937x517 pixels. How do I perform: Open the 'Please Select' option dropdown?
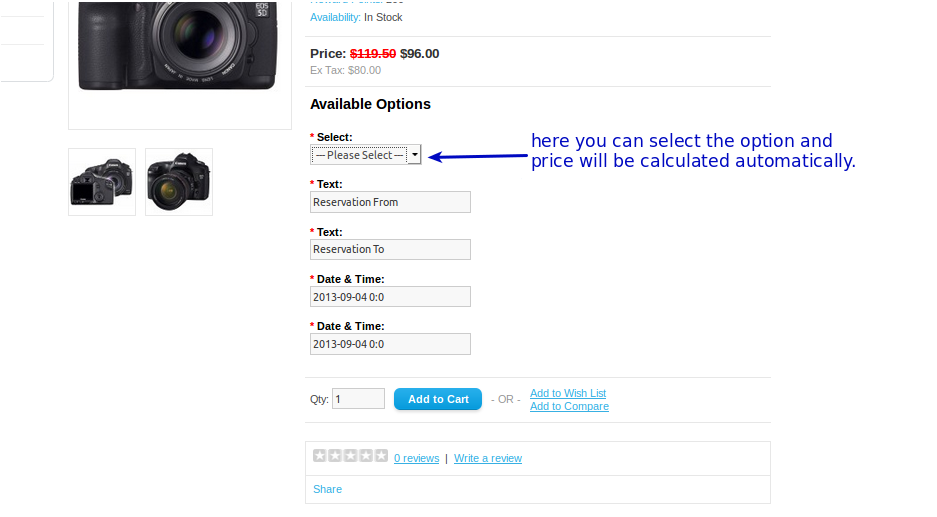pyautogui.click(x=359, y=155)
